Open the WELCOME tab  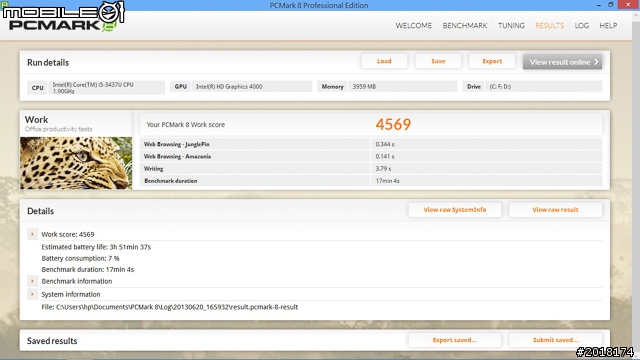tap(413, 25)
